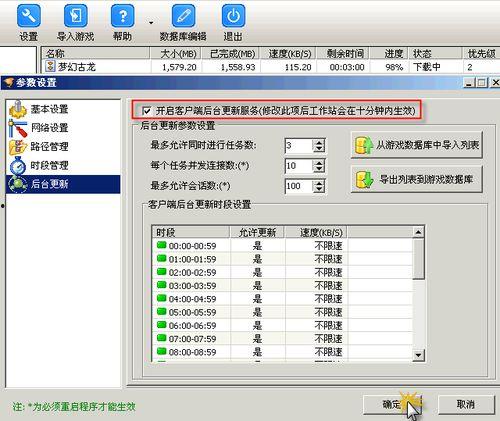Open the 设置 wrench toolbar icon
The image size is (500, 421).
[29, 15]
